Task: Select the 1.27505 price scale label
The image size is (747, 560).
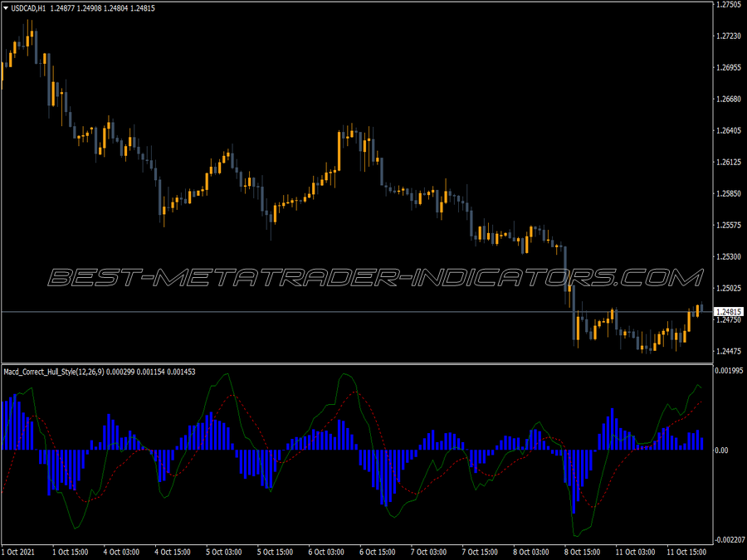Action: click(729, 5)
